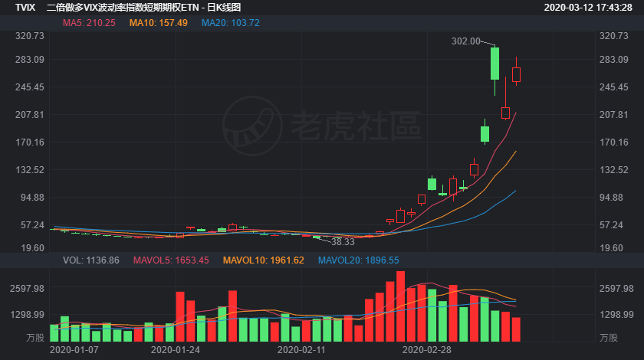
Task: Click the left axis value 94.88
Action: pos(32,198)
